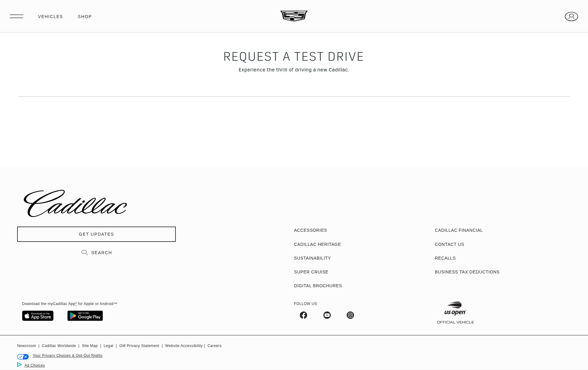
Task: Click the Cadillac script logo in footer
Action: click(75, 203)
